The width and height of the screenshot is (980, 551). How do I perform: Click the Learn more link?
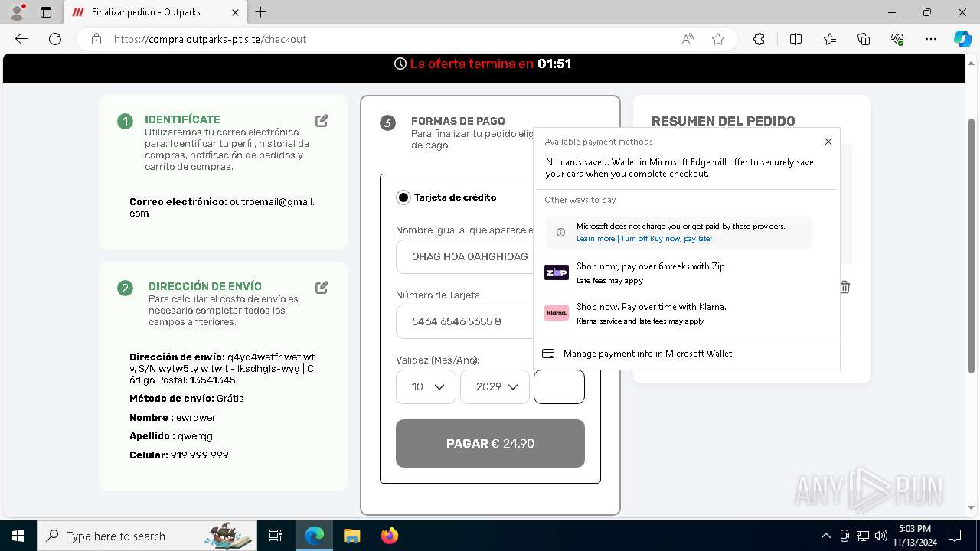596,239
